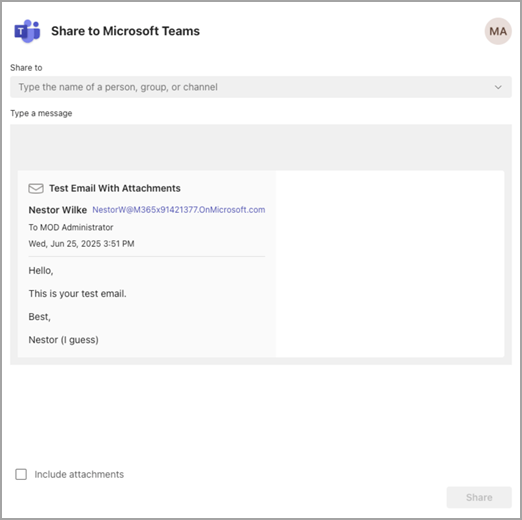This screenshot has height=520, width=522.
Task: Click the Type a message label
Action: [x=41, y=113]
